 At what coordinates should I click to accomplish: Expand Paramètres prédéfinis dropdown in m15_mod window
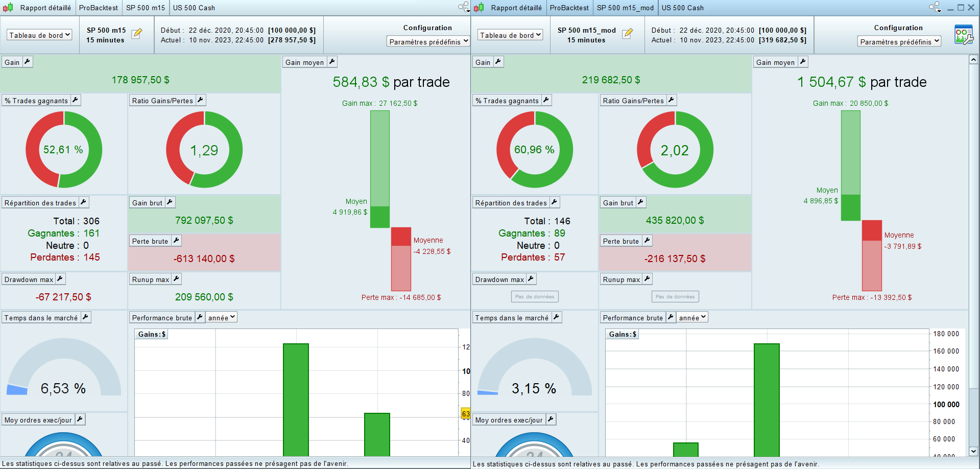tap(899, 41)
